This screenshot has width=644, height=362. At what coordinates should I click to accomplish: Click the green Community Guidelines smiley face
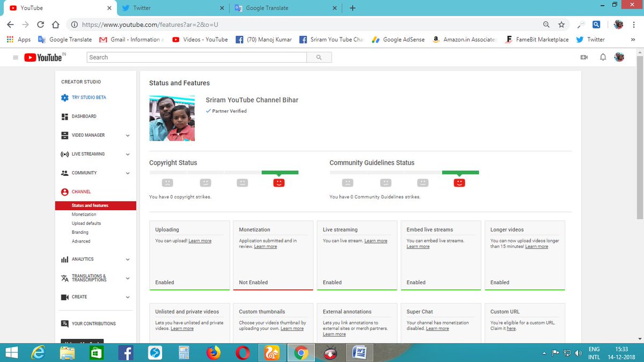coord(459,183)
